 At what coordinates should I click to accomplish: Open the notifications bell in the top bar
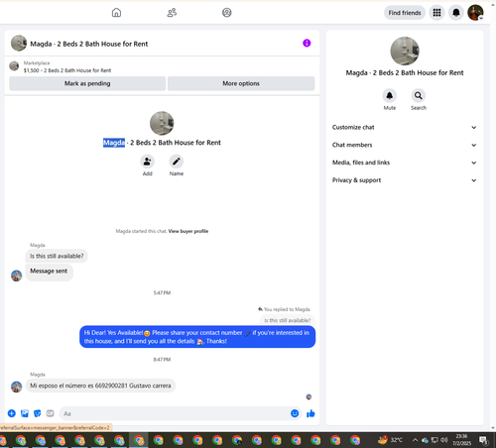pos(456,13)
